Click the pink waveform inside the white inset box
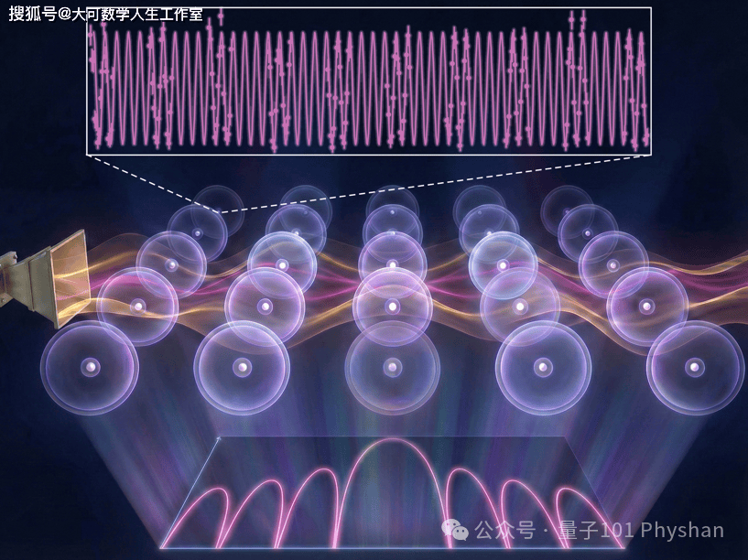The width and height of the screenshot is (748, 560). (370, 81)
